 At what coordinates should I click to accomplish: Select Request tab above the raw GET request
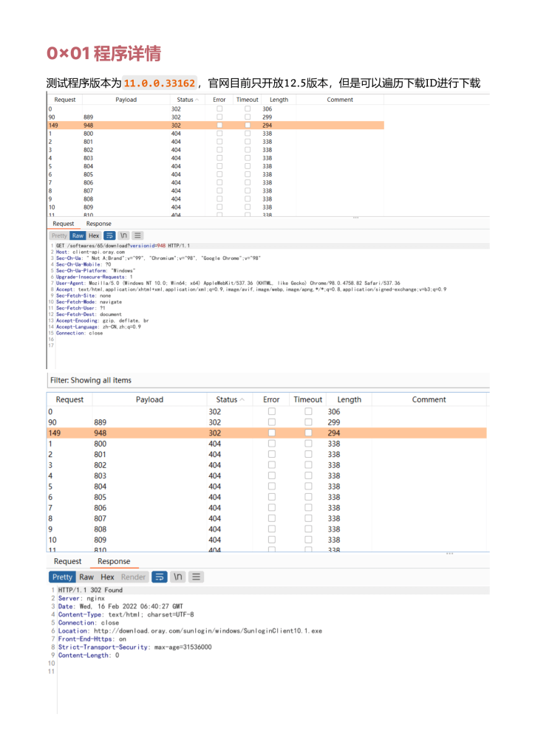click(x=64, y=224)
